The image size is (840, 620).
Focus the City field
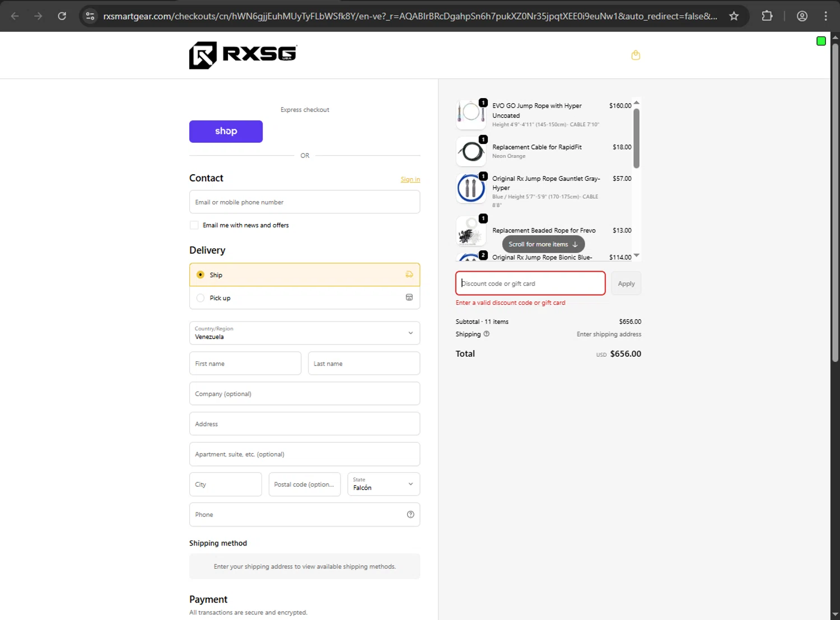pos(226,484)
